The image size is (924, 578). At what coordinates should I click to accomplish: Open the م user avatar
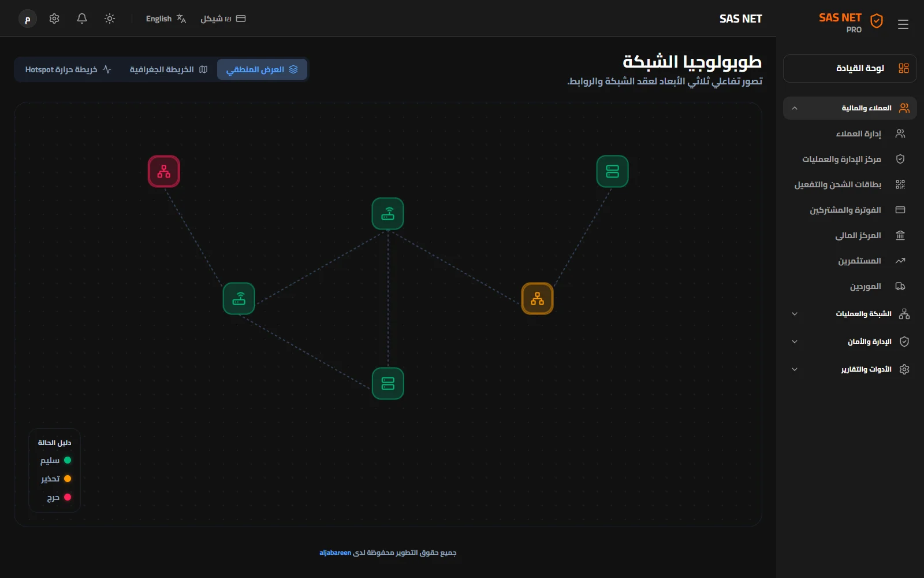[28, 18]
